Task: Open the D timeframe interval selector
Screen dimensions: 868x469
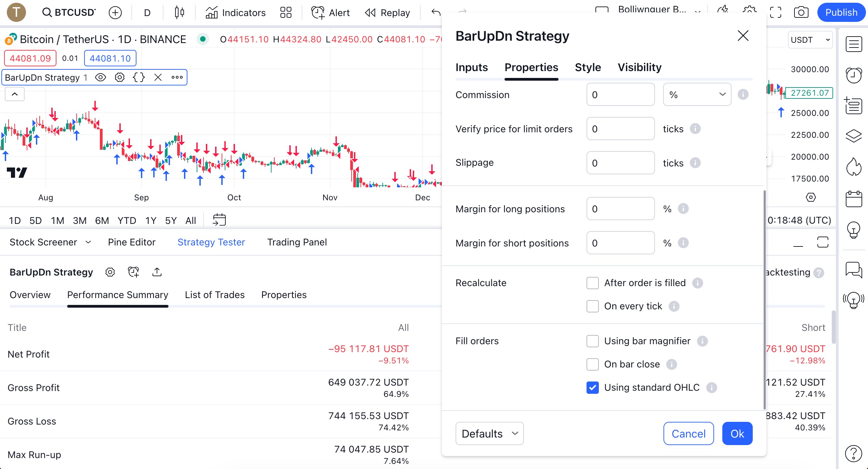Action: (147, 13)
